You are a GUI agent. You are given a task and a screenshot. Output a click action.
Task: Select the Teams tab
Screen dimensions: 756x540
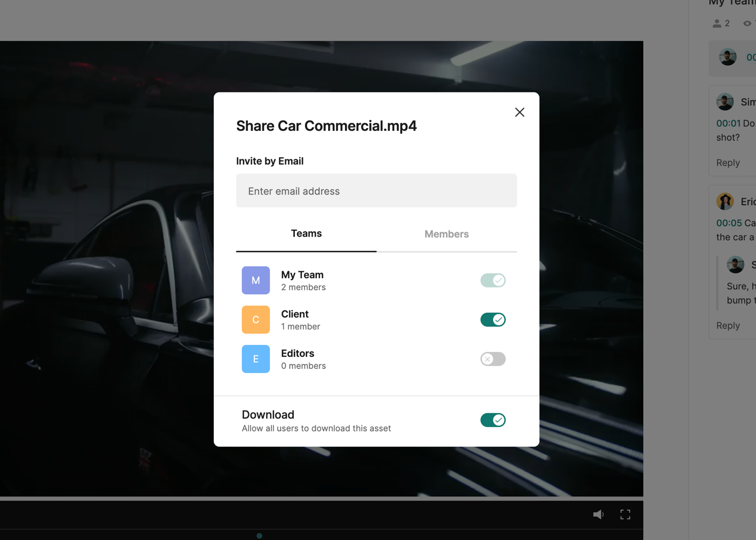[306, 234]
